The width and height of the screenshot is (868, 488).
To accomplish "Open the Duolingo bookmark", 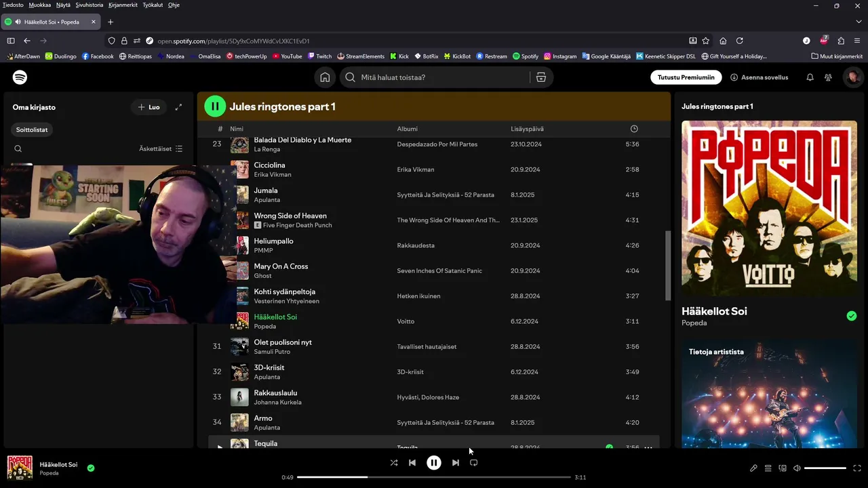I will tap(60, 56).
